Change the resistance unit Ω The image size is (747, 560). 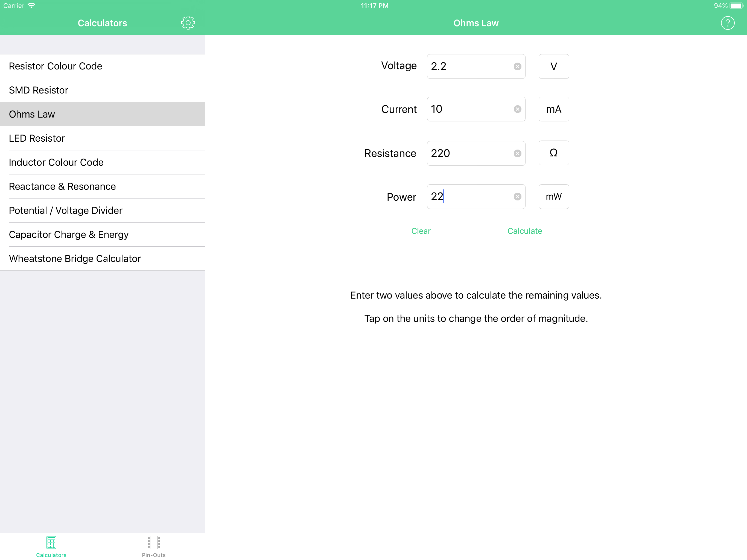coord(553,153)
